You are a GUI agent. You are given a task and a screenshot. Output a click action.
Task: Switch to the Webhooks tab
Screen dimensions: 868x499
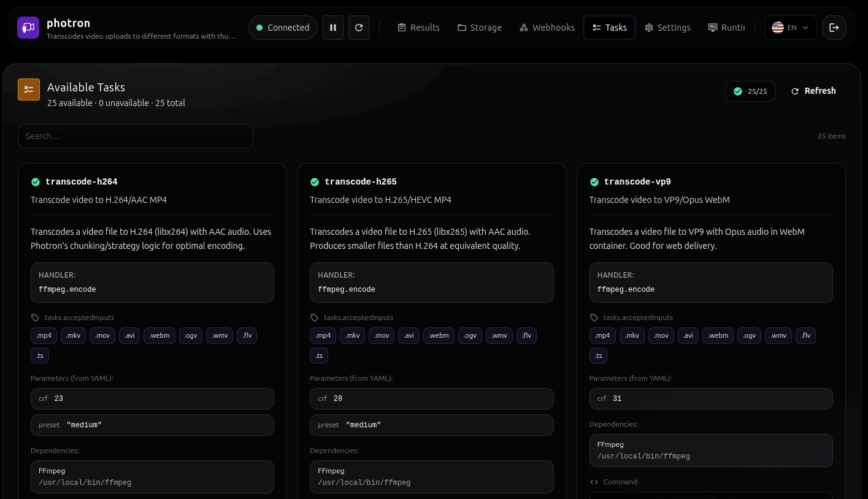point(547,28)
